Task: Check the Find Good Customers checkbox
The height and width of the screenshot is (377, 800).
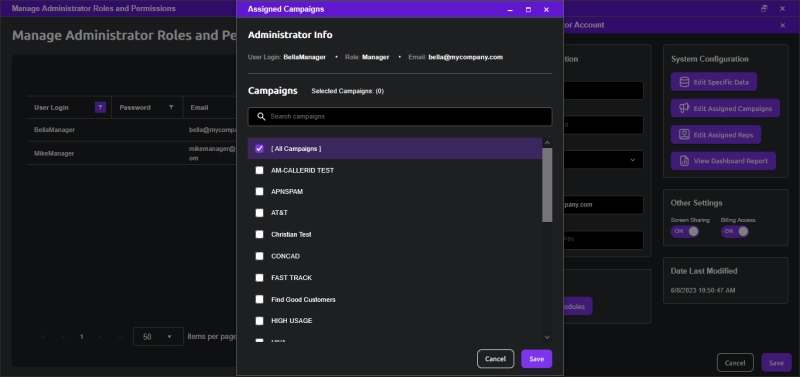Action: [x=259, y=299]
